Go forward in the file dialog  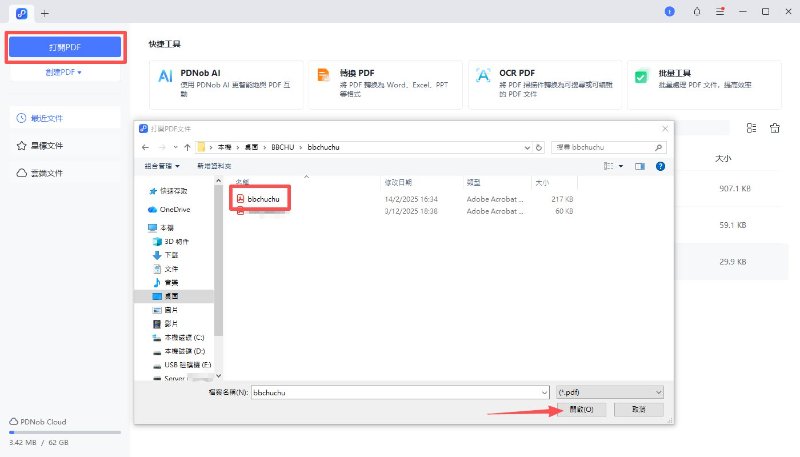pyautogui.click(x=162, y=147)
